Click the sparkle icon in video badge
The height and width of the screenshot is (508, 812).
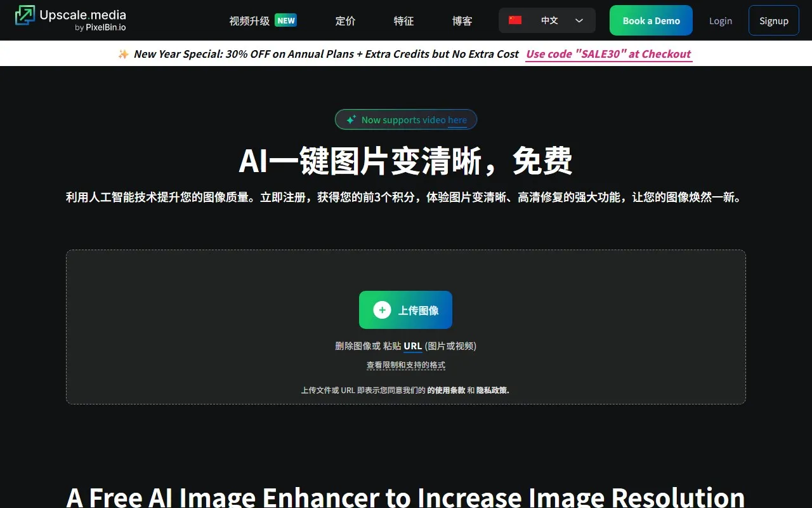[351, 119]
